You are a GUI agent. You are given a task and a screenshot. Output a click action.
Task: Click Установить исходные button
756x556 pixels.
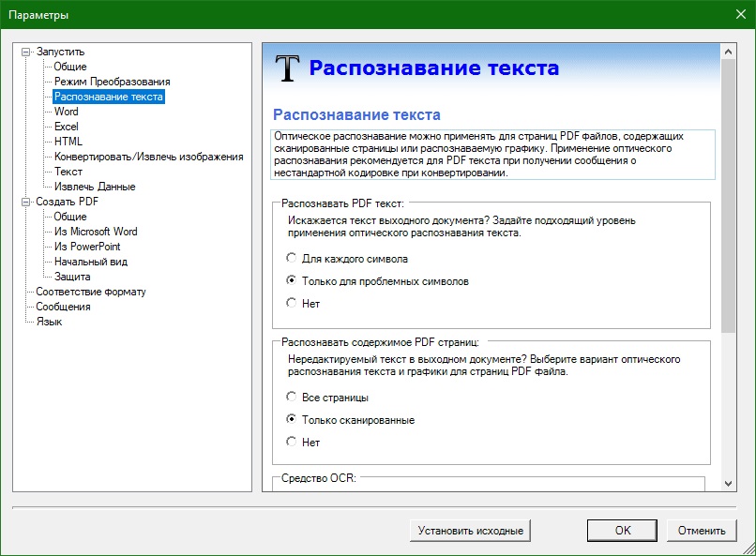click(470, 531)
